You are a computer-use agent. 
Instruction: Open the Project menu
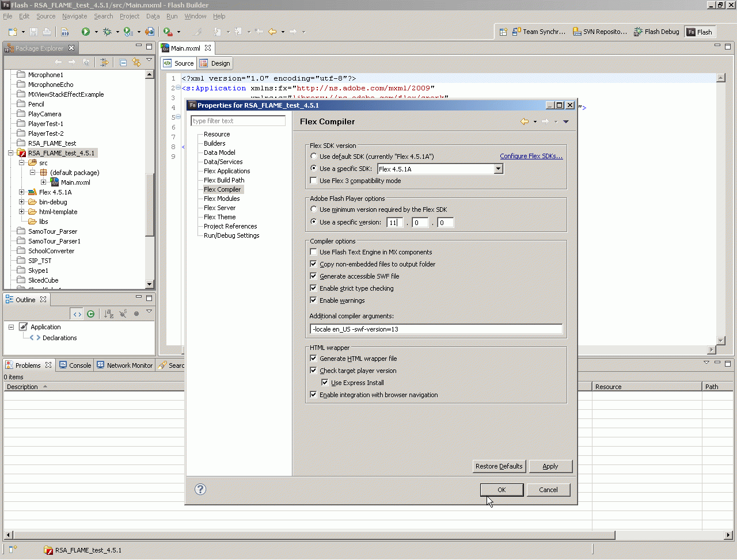point(130,16)
